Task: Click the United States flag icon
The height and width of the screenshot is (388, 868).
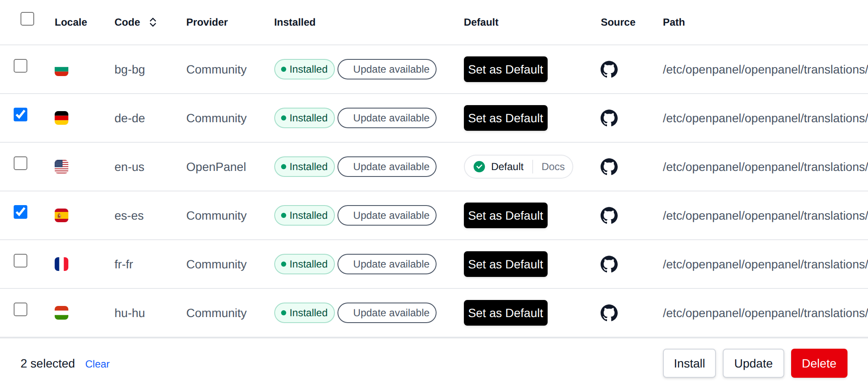Action: [x=62, y=167]
